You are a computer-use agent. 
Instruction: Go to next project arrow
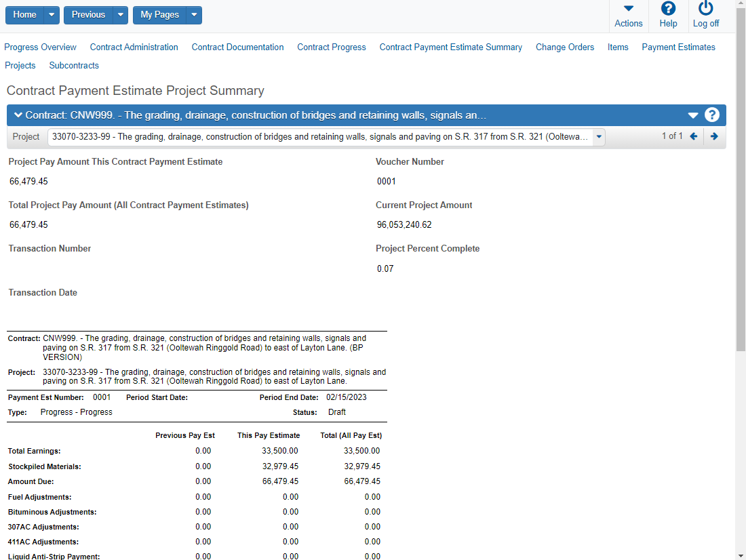(x=714, y=136)
